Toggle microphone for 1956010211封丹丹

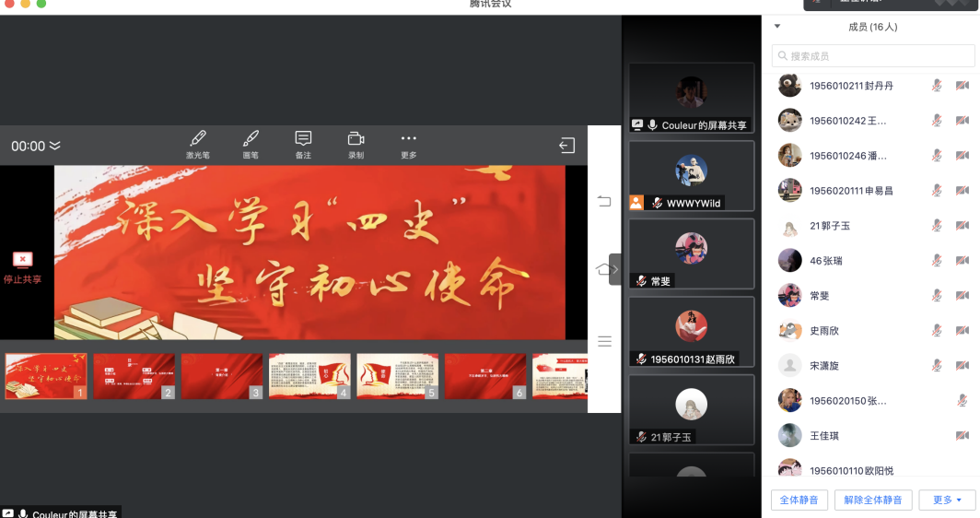(x=937, y=86)
